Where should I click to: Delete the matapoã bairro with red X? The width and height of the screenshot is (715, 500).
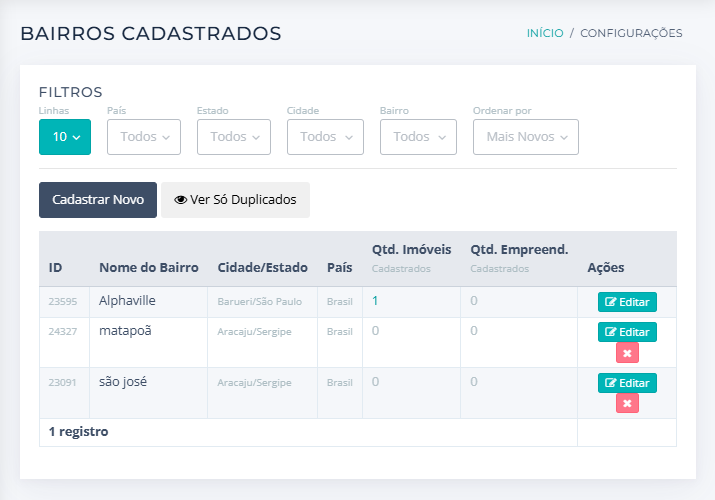click(627, 353)
